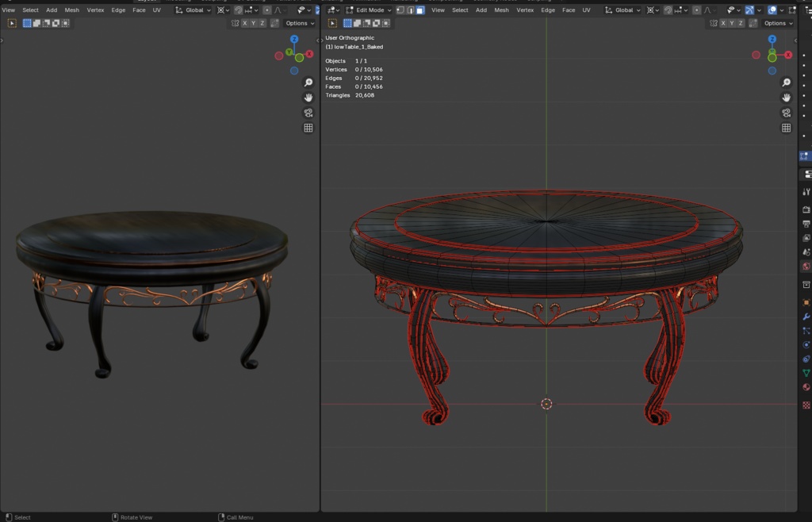The height and width of the screenshot is (522, 812).
Task: Open the Physics properties tab
Action: 806,344
